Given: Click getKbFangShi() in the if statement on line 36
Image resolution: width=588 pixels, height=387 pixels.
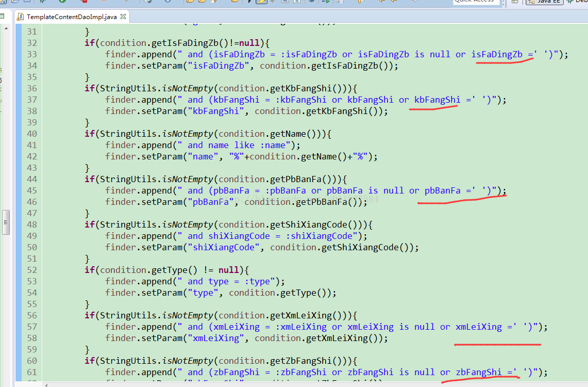Looking at the screenshot, I should (x=306, y=88).
